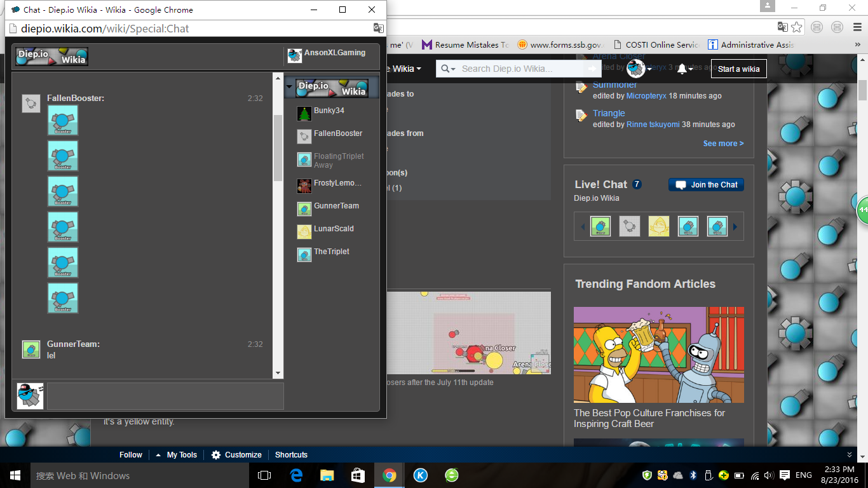Open the Administrative Assis bookmark

click(x=751, y=44)
